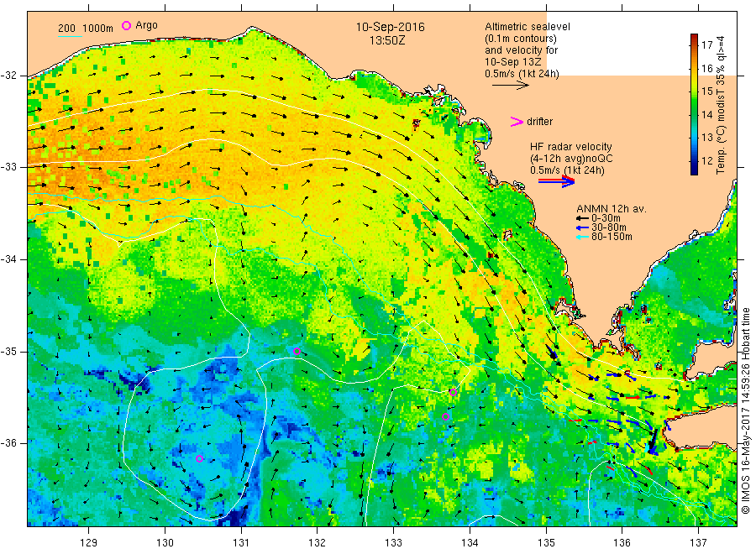The height and width of the screenshot is (554, 756).
Task: Click the IMOS copyright timestamp text
Action: [746, 410]
